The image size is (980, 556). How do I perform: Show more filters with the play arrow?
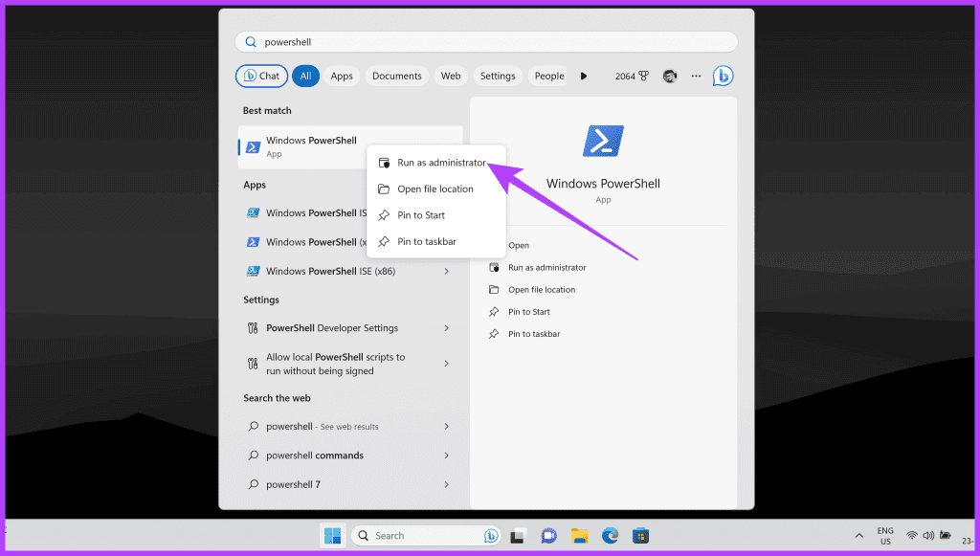584,76
